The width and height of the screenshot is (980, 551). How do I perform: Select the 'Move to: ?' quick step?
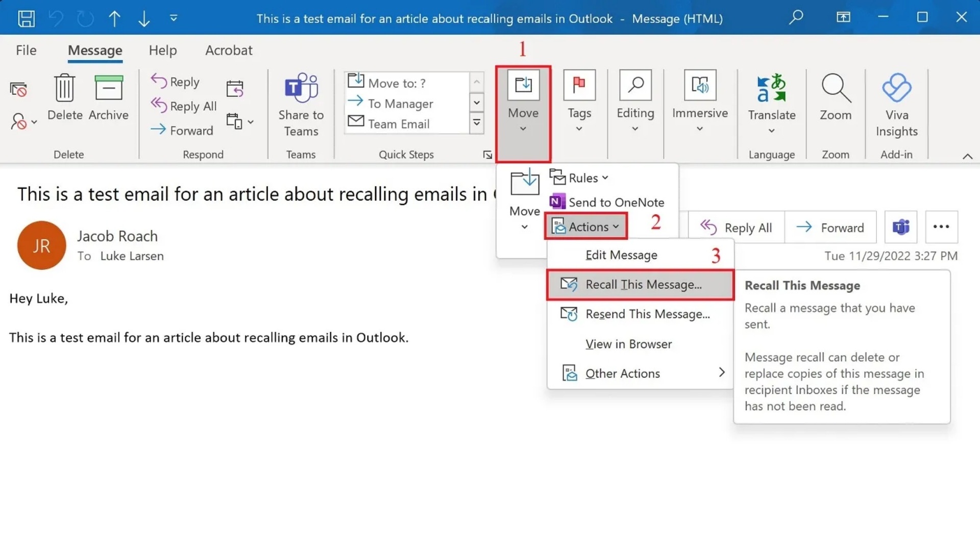407,83
